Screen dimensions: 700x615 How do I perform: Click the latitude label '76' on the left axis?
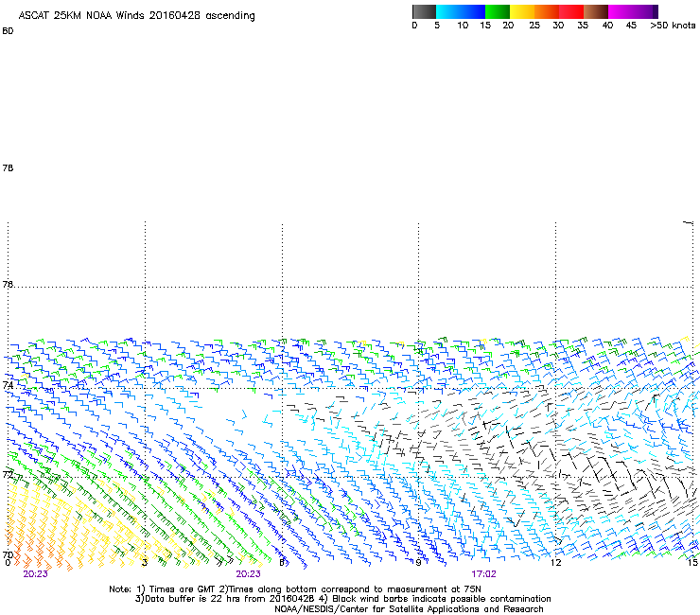[8, 284]
